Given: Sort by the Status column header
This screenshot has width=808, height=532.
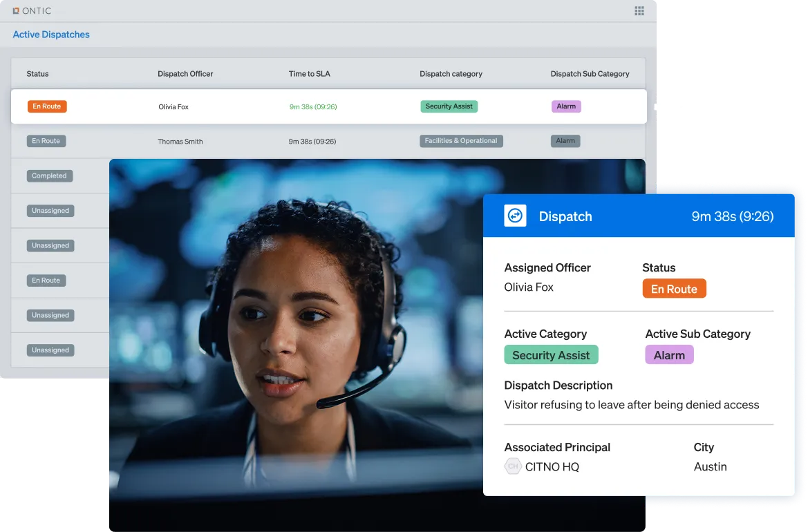Looking at the screenshot, I should [x=37, y=74].
